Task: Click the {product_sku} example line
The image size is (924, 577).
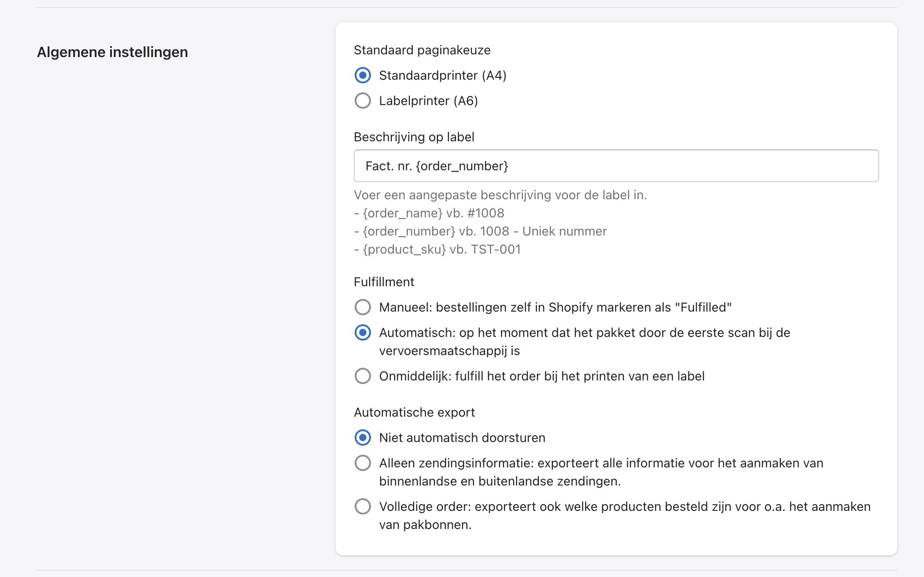Action: point(437,249)
